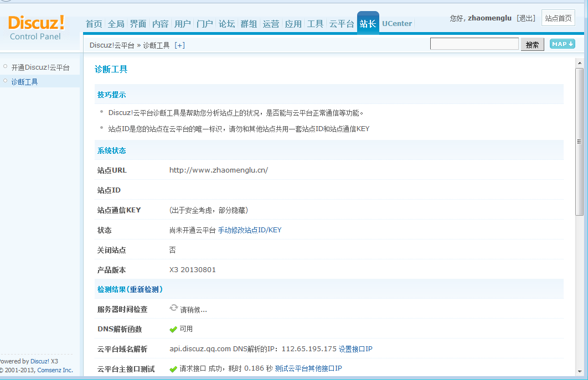
Task: Click the 云平台主接口测试 label
Action: coord(126,369)
